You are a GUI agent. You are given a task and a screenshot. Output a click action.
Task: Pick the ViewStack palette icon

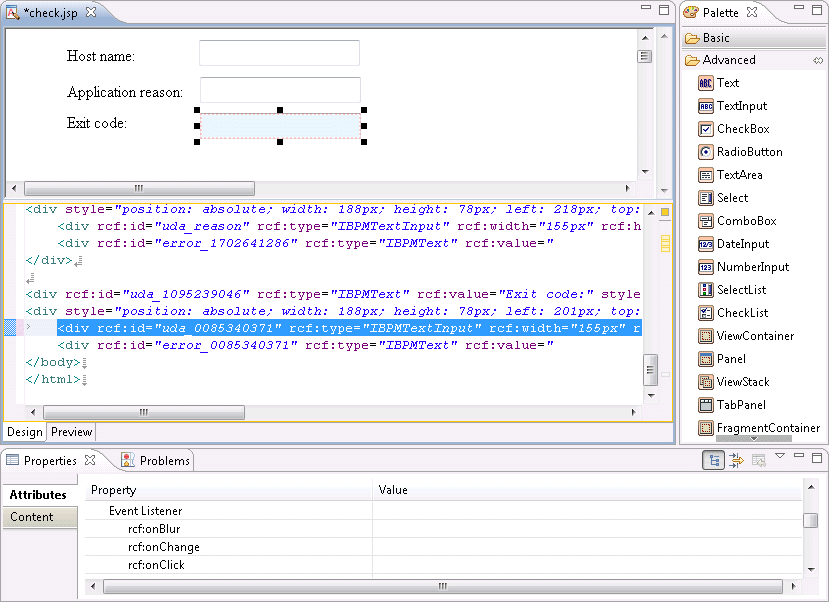coord(705,382)
